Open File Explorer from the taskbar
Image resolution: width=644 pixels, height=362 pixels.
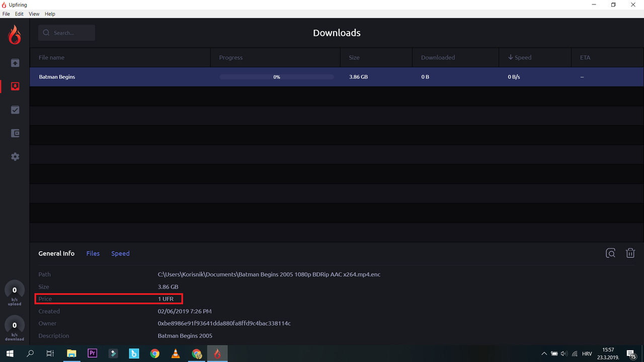pyautogui.click(x=71, y=353)
